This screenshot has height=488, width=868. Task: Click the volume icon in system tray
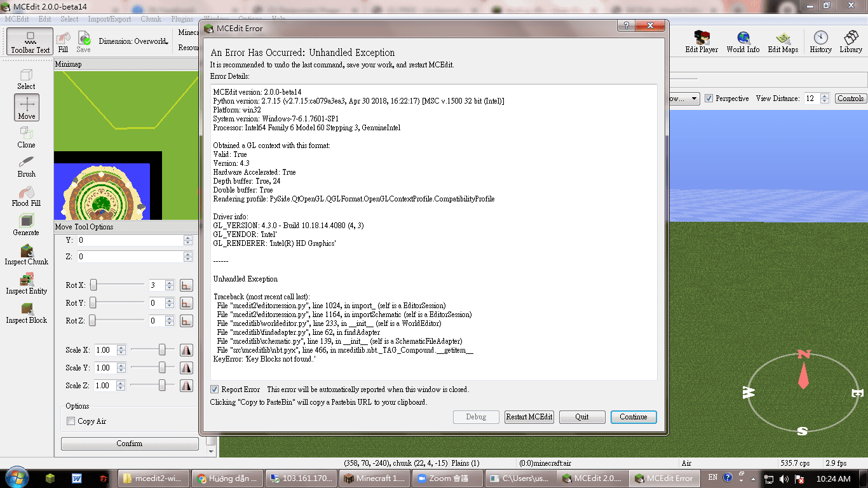point(784,478)
